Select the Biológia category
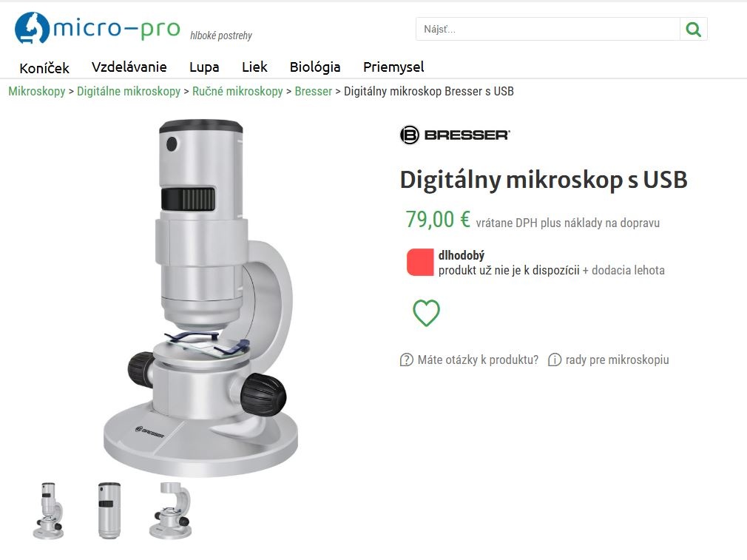The height and width of the screenshot is (560, 747). [x=315, y=67]
